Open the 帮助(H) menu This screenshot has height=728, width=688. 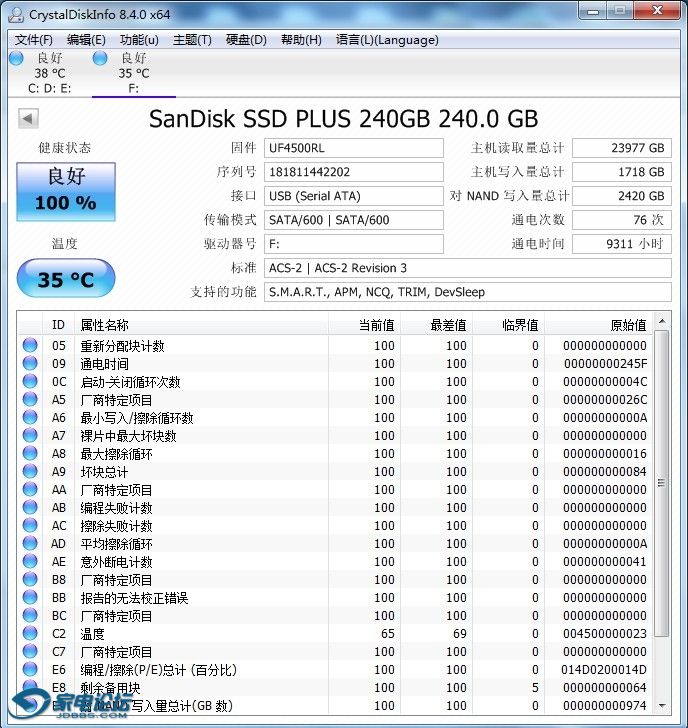pos(301,40)
